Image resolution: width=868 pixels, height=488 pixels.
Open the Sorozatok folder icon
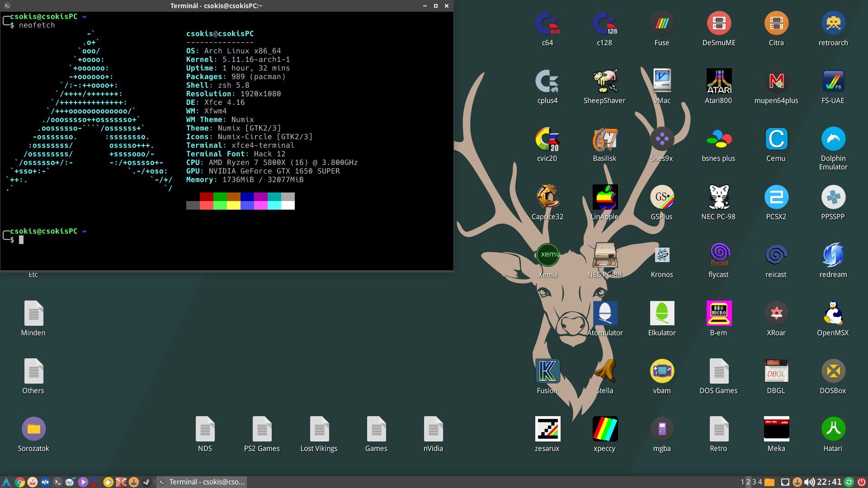click(x=33, y=429)
